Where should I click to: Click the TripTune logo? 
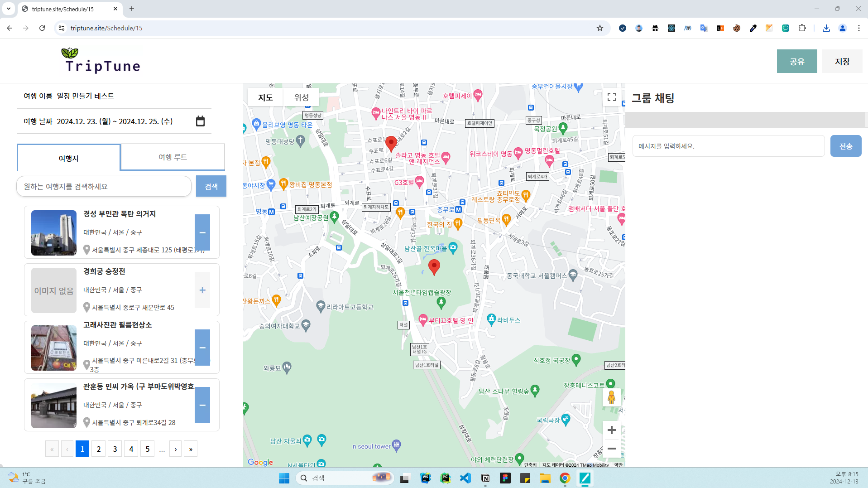click(x=101, y=61)
